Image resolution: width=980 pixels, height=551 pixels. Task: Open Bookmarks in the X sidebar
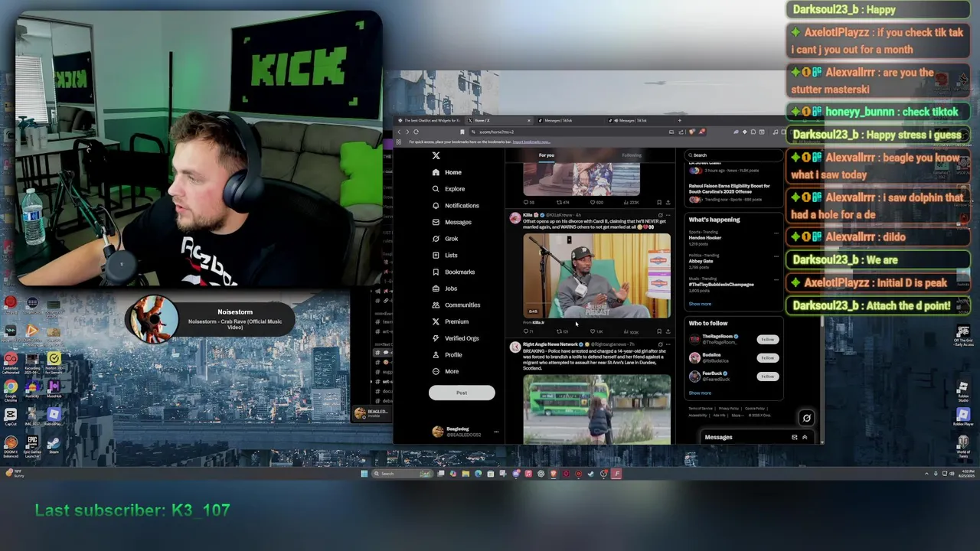pyautogui.click(x=453, y=272)
